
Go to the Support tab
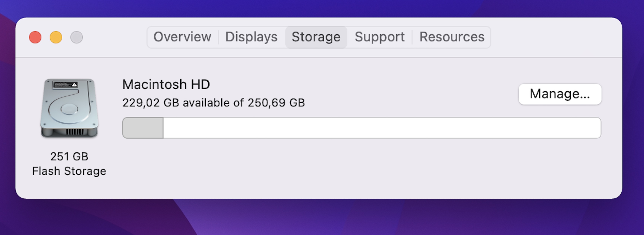[x=380, y=37]
